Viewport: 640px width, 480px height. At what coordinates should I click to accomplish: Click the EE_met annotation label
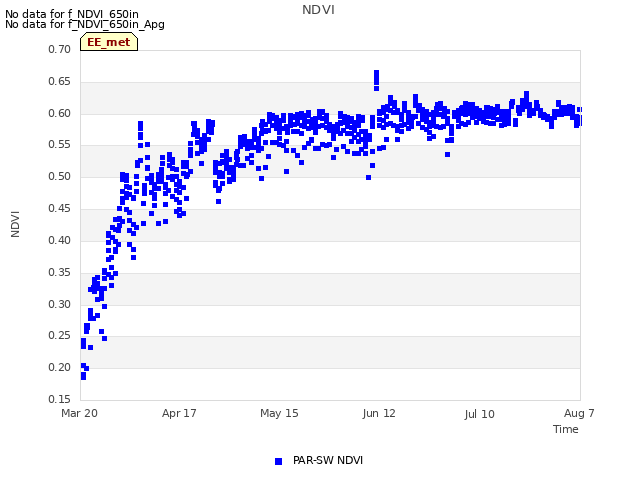click(109, 42)
